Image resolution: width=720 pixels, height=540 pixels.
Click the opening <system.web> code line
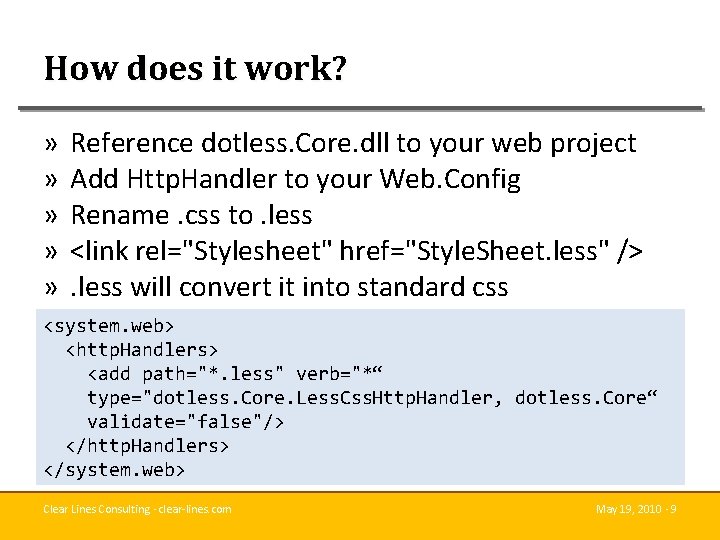click(x=109, y=326)
